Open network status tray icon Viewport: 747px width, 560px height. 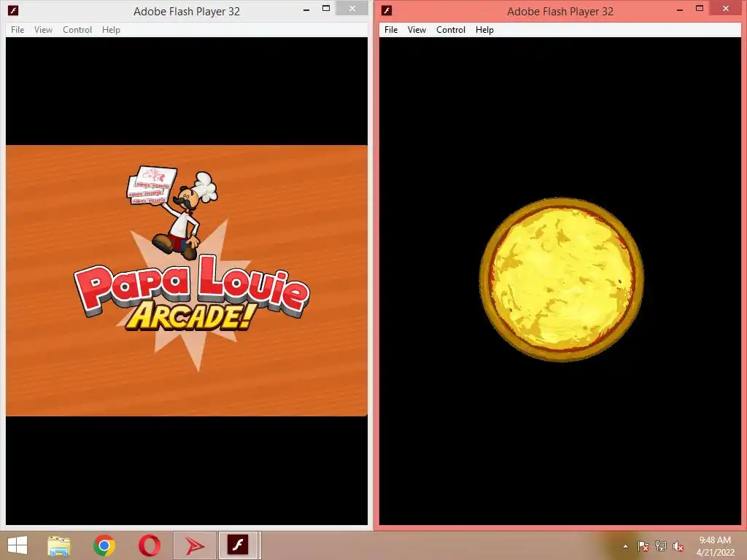(x=661, y=546)
